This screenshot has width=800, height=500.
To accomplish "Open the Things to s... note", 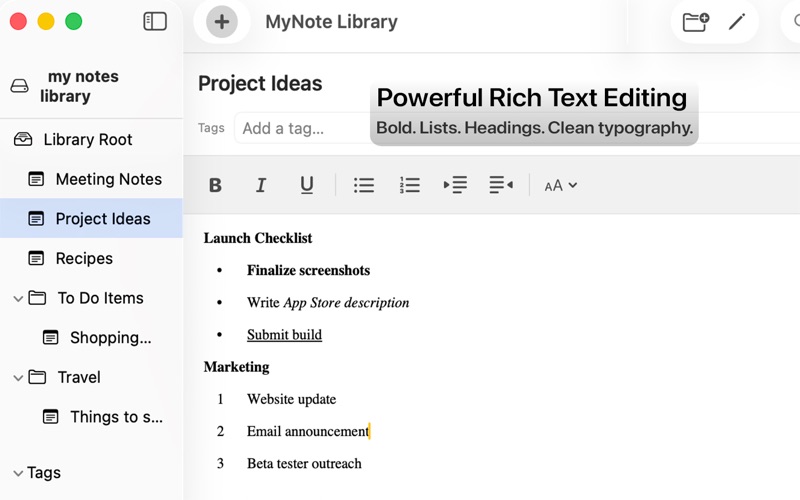I will tap(116, 417).
